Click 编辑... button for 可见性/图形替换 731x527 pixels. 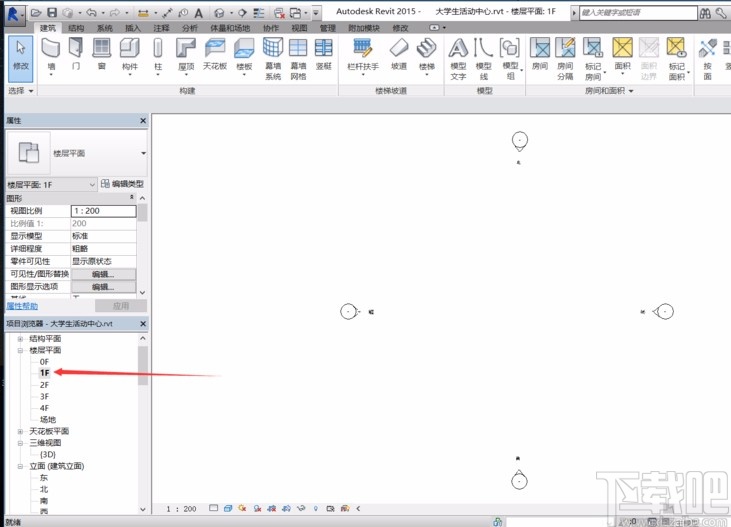(103, 274)
